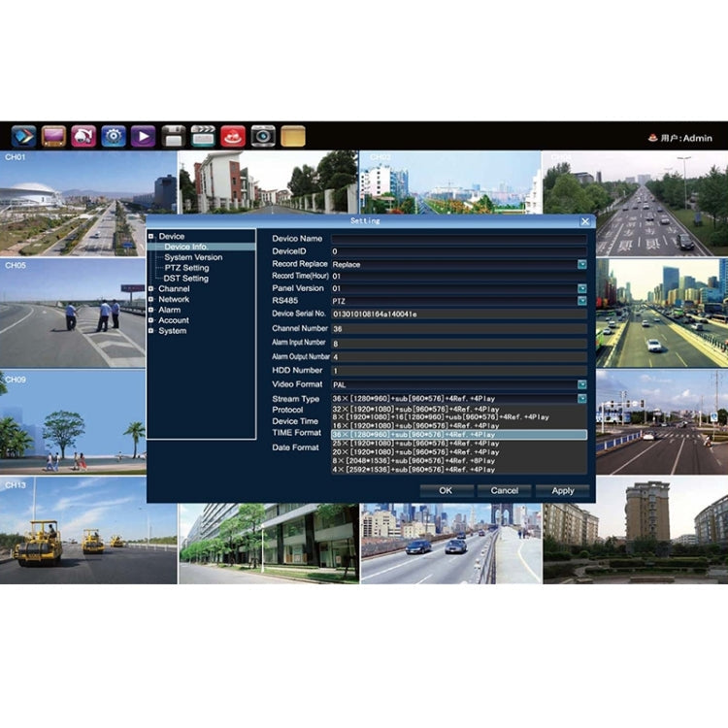Click the red alarm icon in toolbar
Viewport: 728px width, 728px height.
(x=233, y=136)
